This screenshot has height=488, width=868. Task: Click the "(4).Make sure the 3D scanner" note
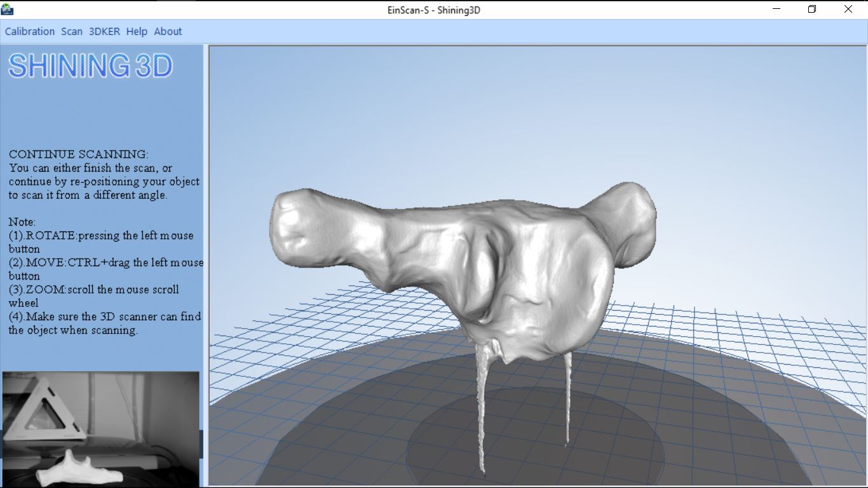(x=105, y=323)
